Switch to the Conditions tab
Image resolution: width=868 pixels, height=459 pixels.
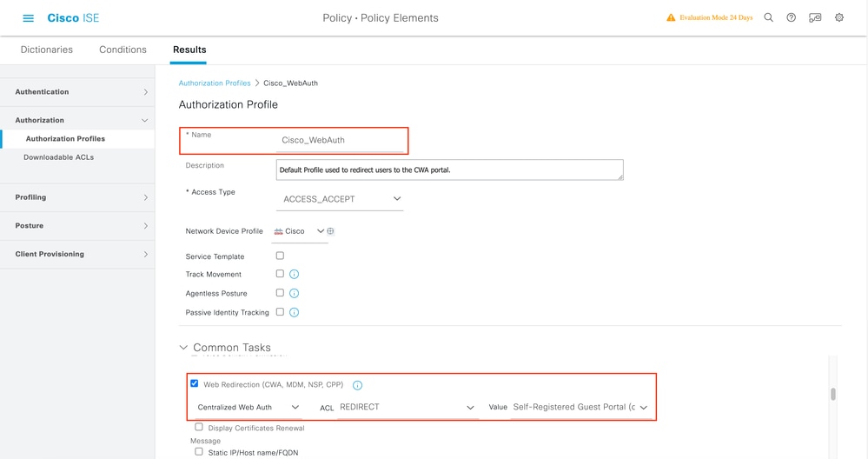pos(123,50)
